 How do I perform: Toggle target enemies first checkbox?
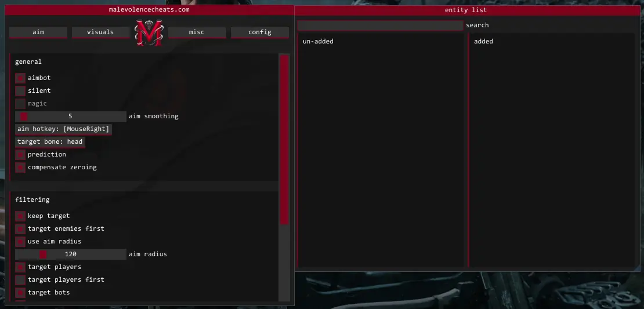[x=20, y=228]
